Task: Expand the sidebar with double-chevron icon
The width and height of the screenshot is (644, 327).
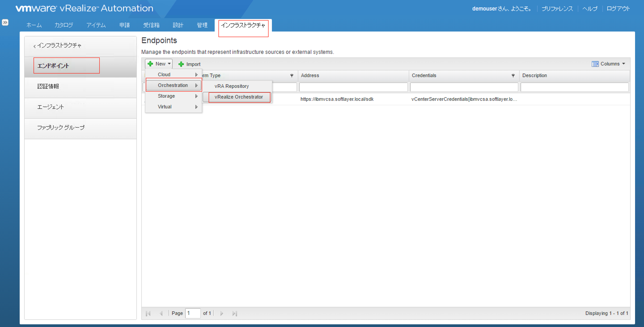Action: [x=5, y=23]
